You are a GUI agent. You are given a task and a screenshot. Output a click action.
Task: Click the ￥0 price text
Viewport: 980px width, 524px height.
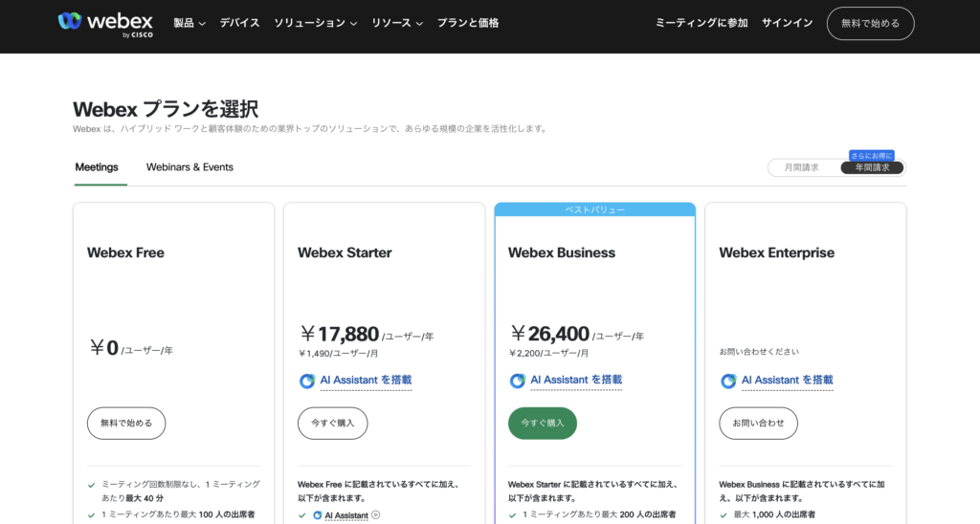point(103,348)
